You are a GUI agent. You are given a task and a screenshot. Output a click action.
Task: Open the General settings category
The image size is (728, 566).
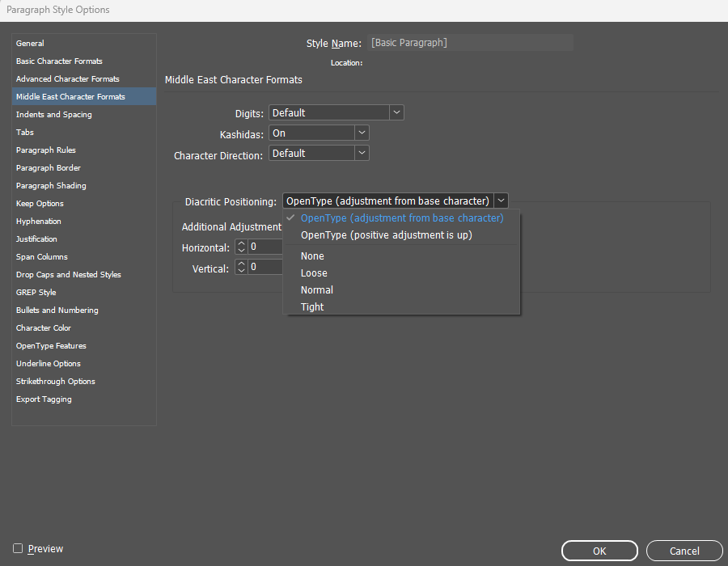[x=31, y=44]
